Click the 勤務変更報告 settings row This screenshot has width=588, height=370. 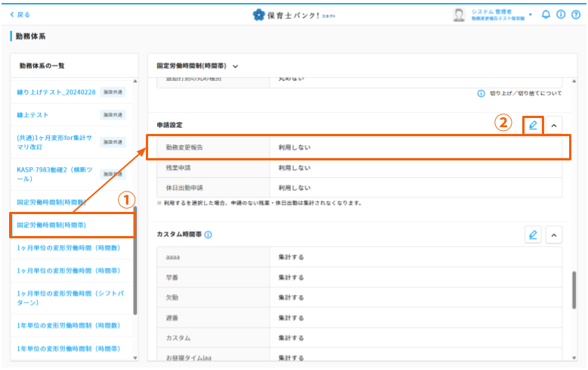[358, 147]
